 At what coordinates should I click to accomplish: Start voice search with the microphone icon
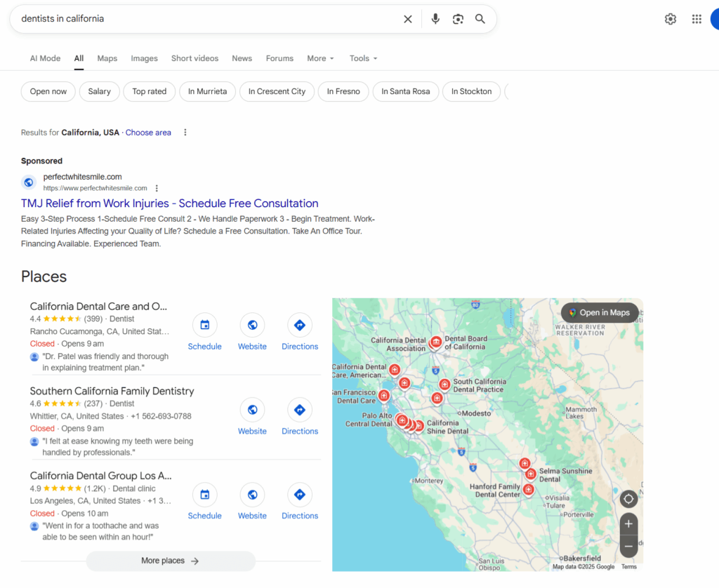coord(435,19)
